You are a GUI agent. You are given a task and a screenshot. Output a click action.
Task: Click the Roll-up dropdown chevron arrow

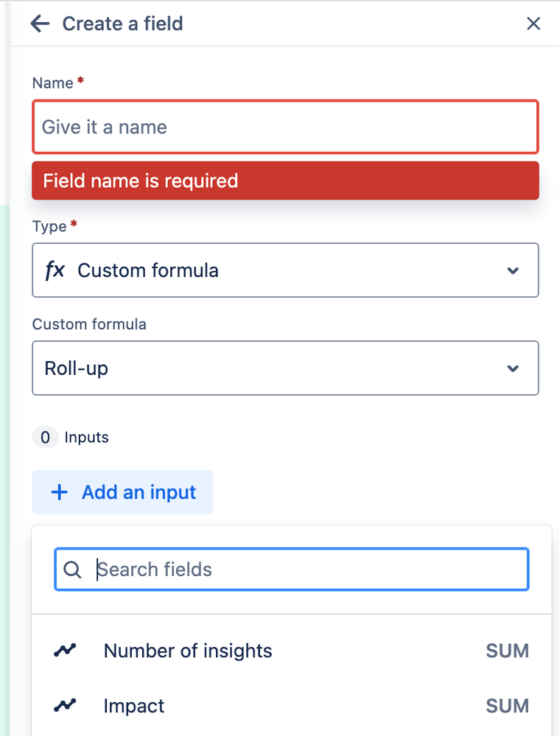pyautogui.click(x=513, y=368)
